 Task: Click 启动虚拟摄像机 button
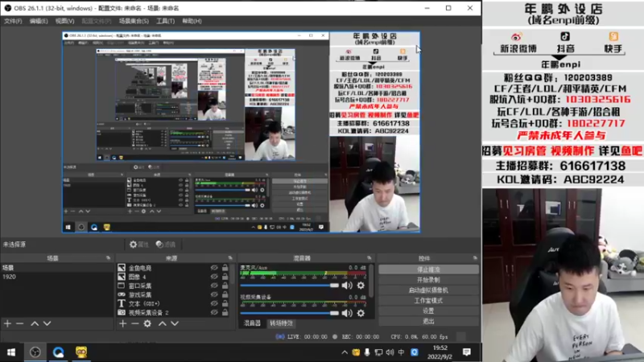click(x=428, y=290)
